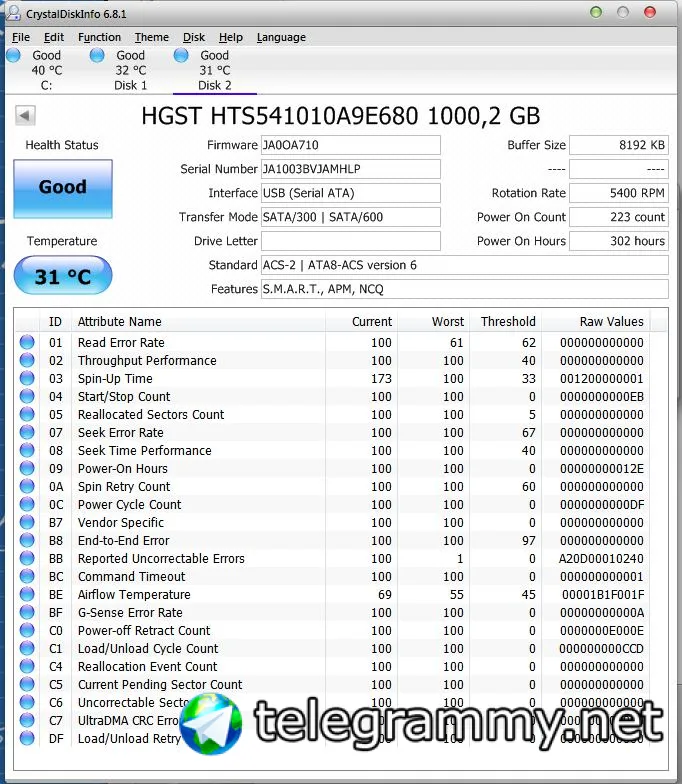Click the status orb for Power Cycle Count
The height and width of the screenshot is (784, 682).
(27, 504)
